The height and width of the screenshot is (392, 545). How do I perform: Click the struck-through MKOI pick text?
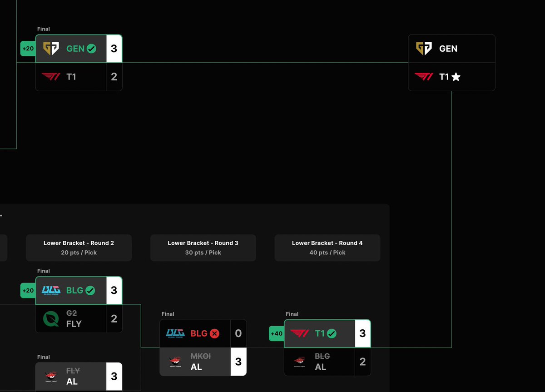201,356
